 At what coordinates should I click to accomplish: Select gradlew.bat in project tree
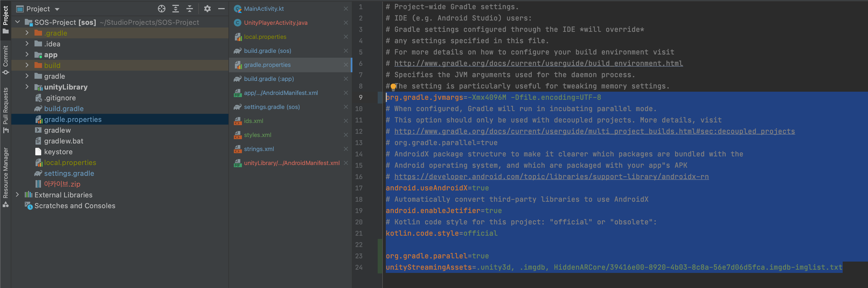[64, 141]
